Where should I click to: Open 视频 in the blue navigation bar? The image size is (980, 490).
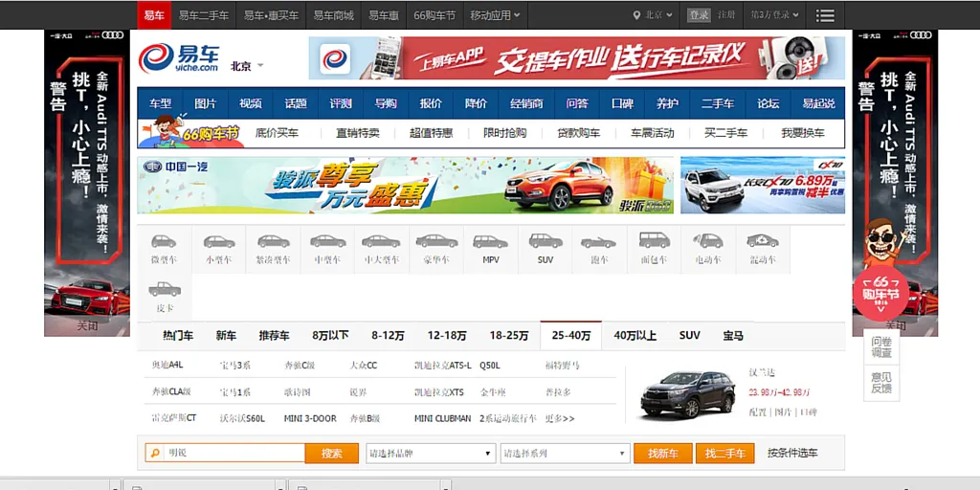tap(251, 103)
